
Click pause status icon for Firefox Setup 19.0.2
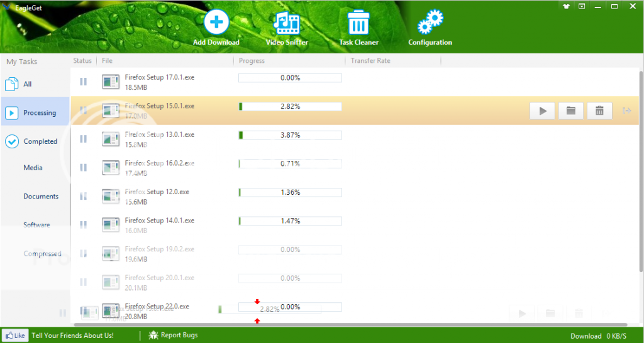(x=84, y=254)
